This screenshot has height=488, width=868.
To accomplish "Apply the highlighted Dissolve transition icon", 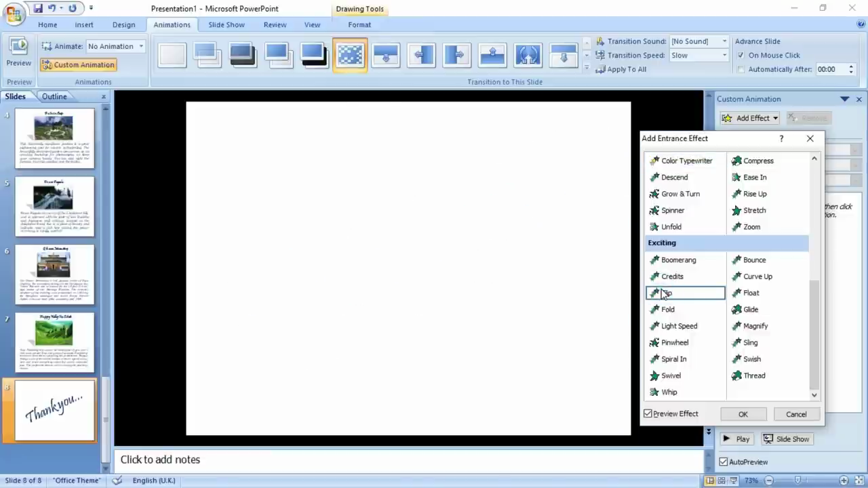I will point(350,55).
